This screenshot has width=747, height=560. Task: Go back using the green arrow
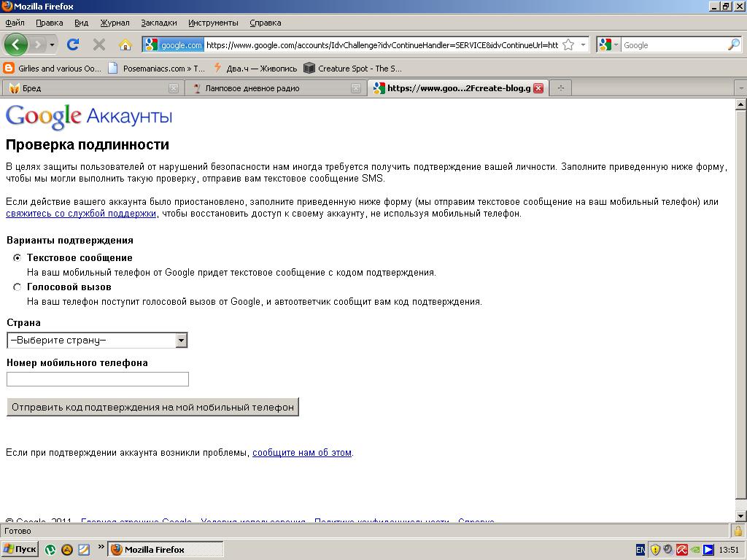pos(16,44)
